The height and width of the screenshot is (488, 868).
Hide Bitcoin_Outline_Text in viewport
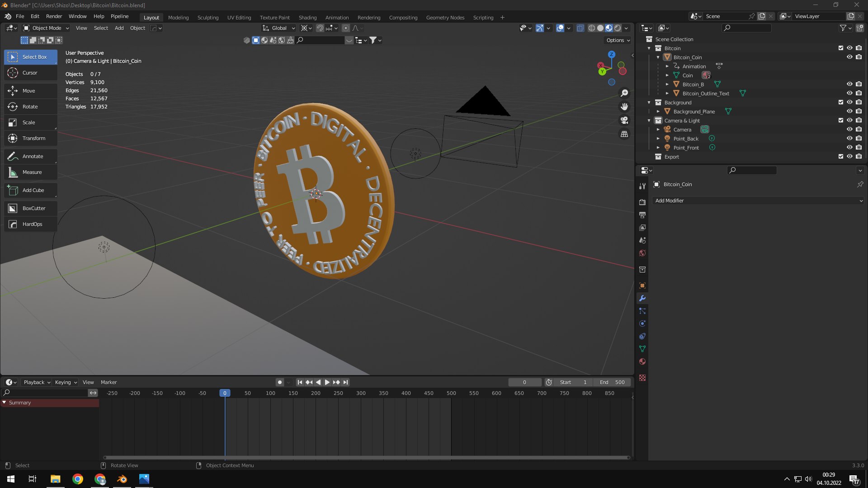click(849, 93)
